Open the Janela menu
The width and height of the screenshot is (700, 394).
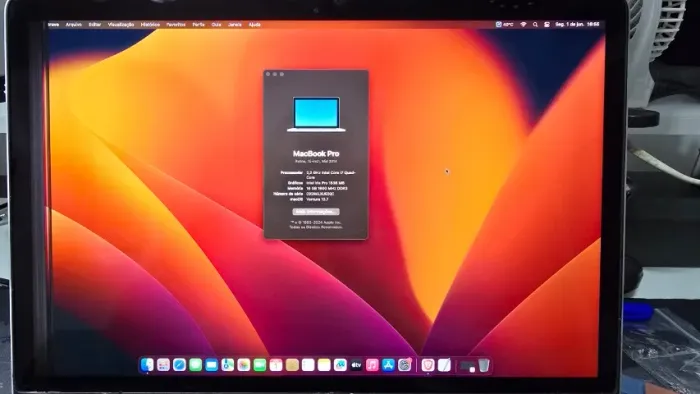[235, 25]
